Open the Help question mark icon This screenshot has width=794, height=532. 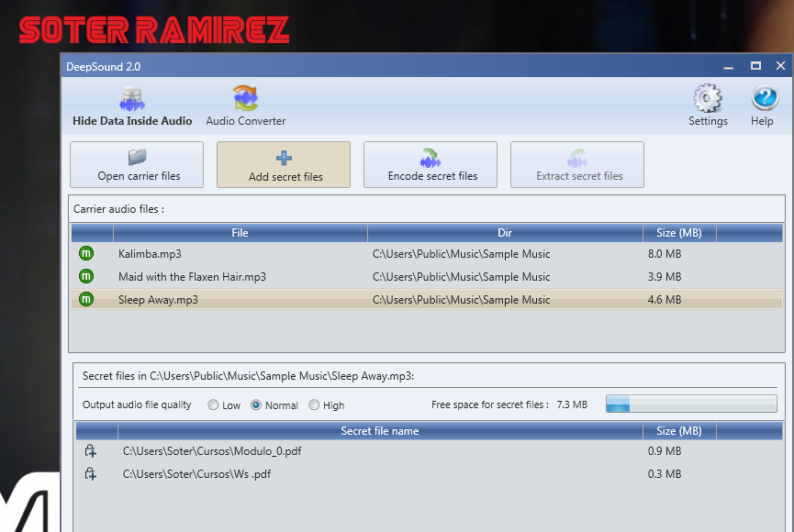[x=764, y=98]
